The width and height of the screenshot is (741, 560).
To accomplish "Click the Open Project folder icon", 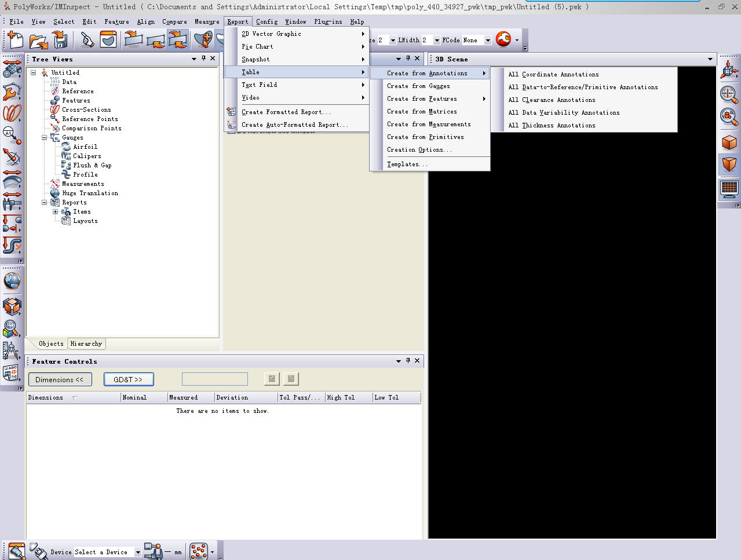I will (38, 40).
